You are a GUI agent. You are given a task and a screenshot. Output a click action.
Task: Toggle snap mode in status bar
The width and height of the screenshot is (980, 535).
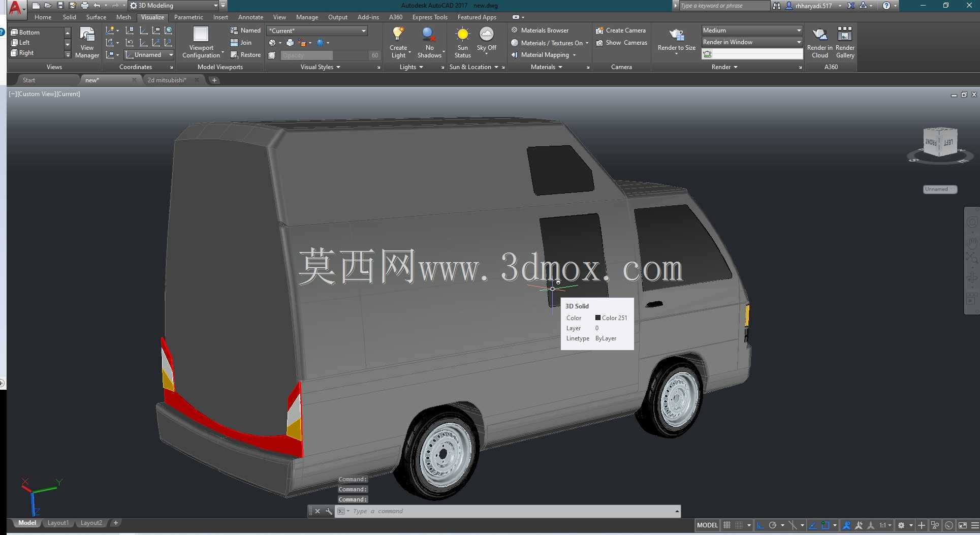[739, 525]
